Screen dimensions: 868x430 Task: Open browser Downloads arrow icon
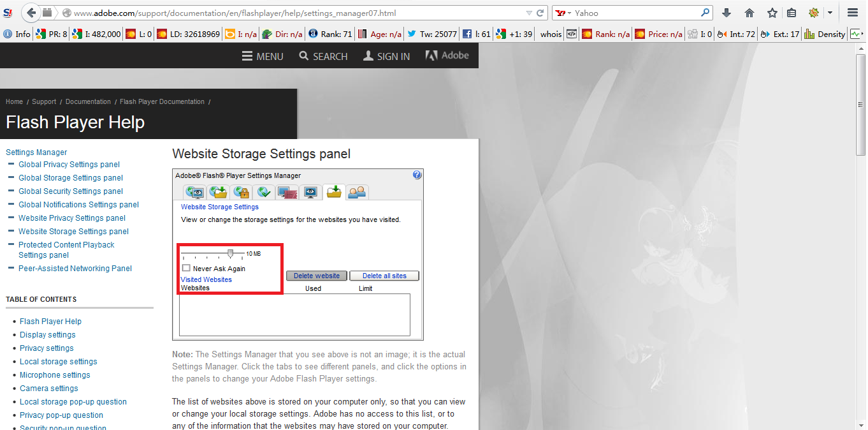point(727,13)
